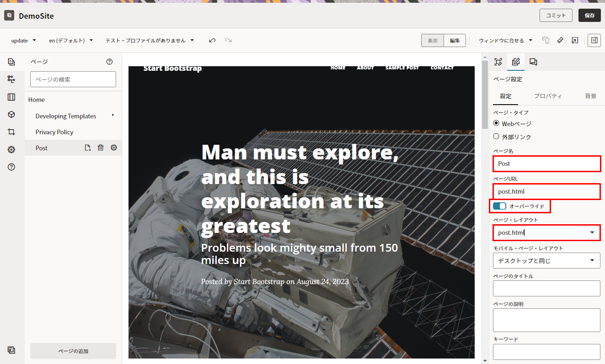Click the undo arrow

[x=212, y=40]
